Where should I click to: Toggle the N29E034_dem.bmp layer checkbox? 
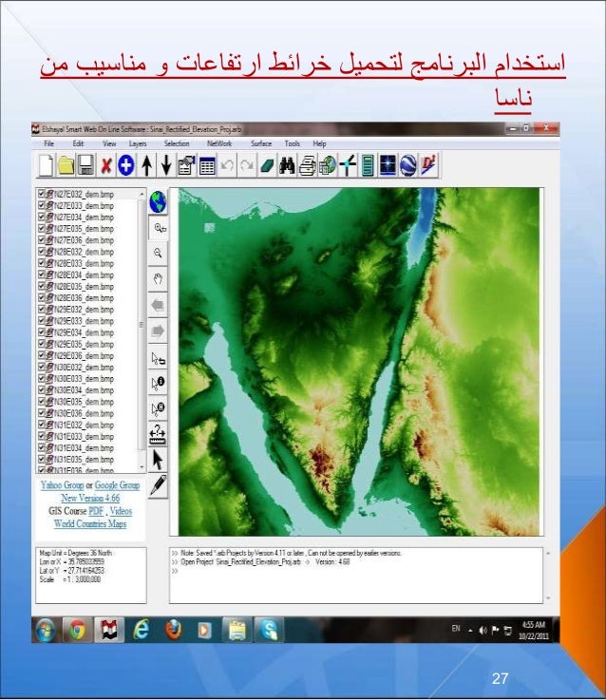42,332
